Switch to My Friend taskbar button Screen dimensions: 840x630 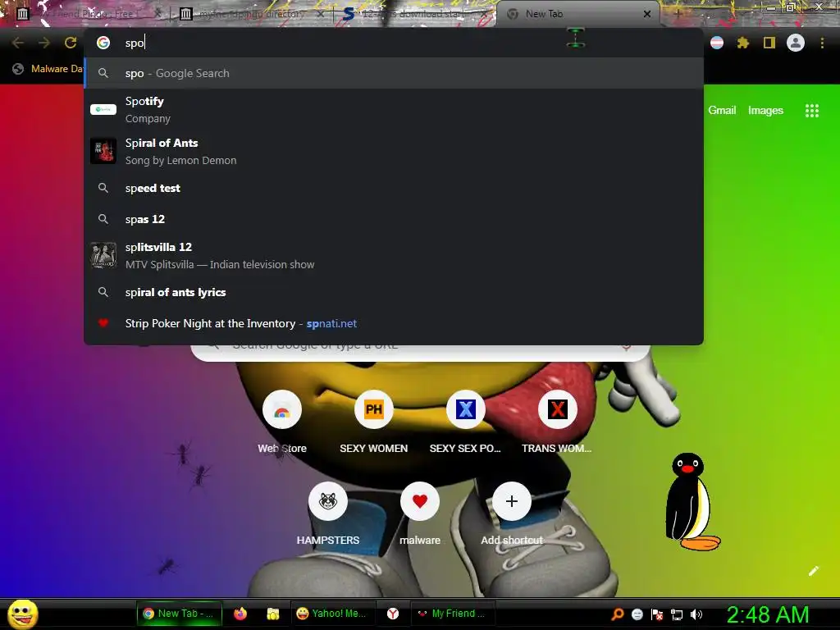(x=453, y=614)
